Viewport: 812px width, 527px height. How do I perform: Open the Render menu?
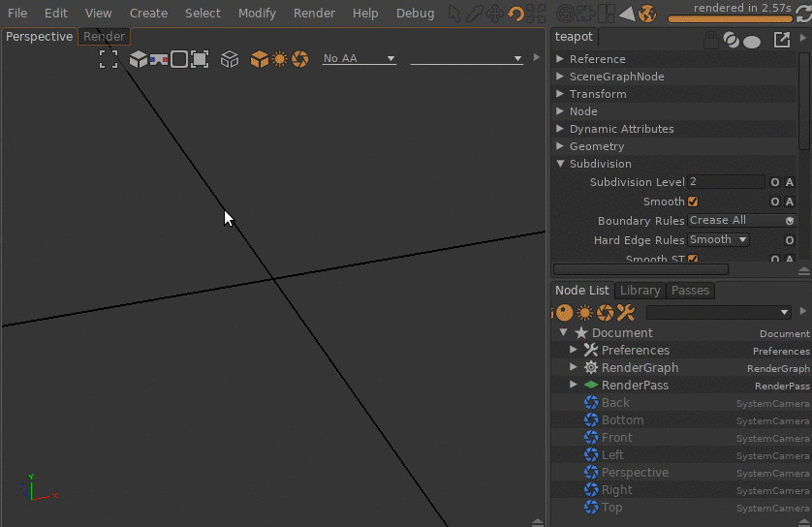click(313, 14)
